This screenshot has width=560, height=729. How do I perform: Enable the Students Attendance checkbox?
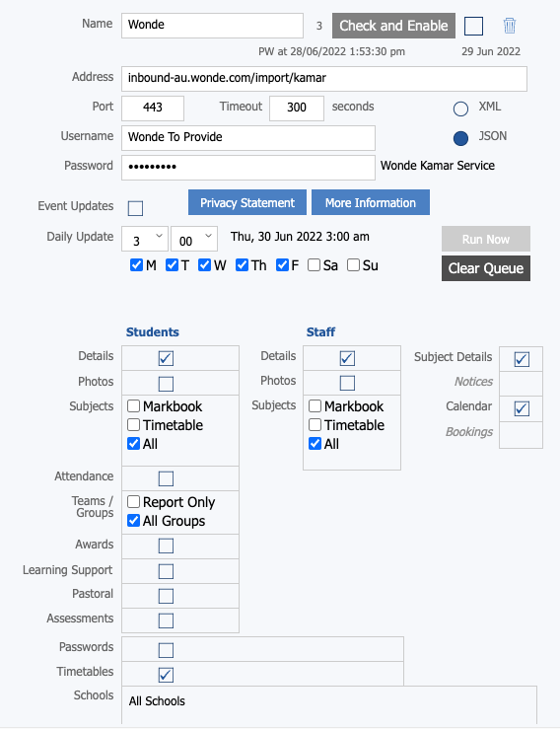point(166,478)
